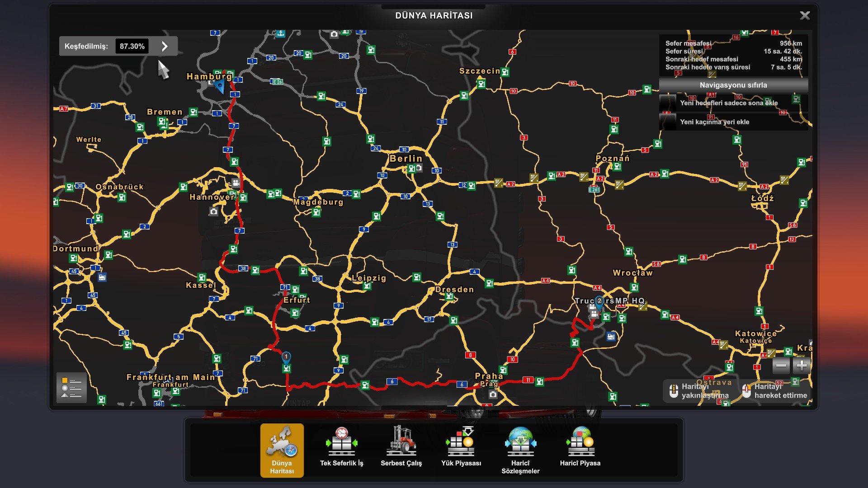Zoom out with the minus button
The height and width of the screenshot is (488, 868).
tap(781, 366)
